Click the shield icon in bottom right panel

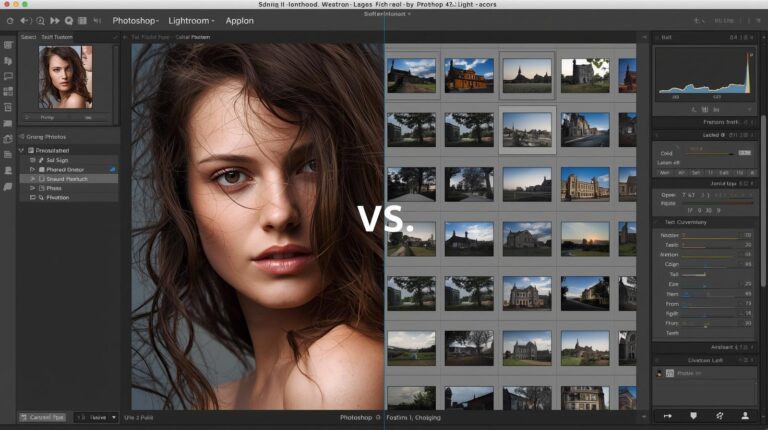pos(694,415)
